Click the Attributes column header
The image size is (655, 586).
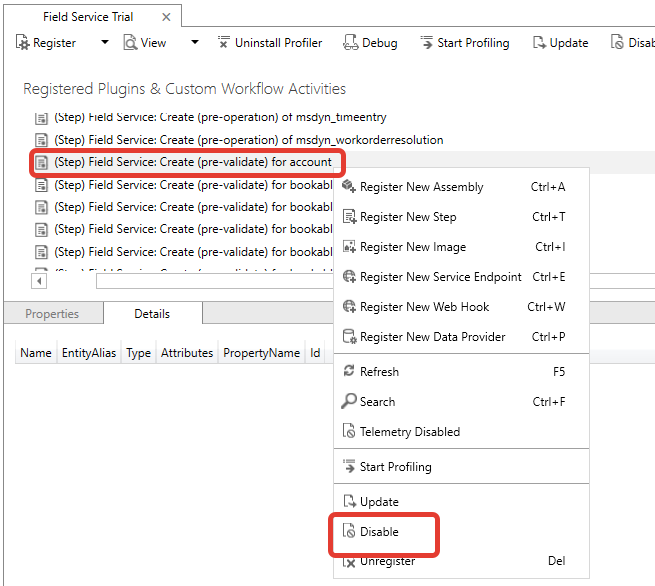pos(187,353)
